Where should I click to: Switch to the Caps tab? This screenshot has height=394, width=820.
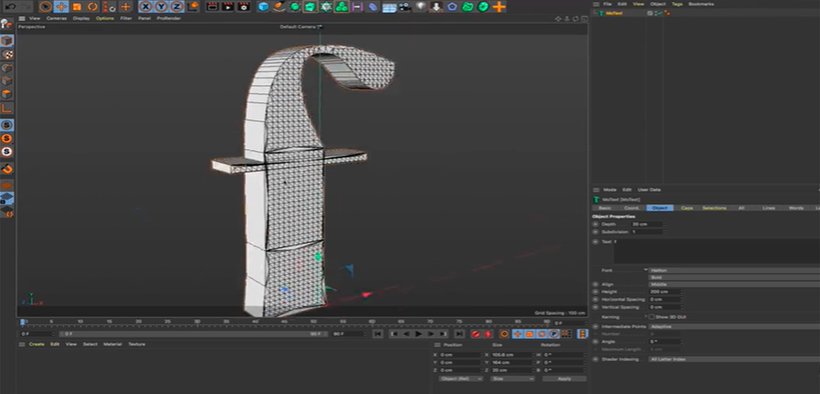click(x=687, y=208)
